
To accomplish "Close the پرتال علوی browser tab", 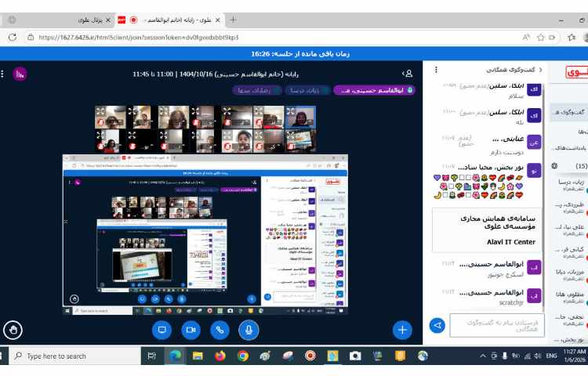I will (108, 20).
